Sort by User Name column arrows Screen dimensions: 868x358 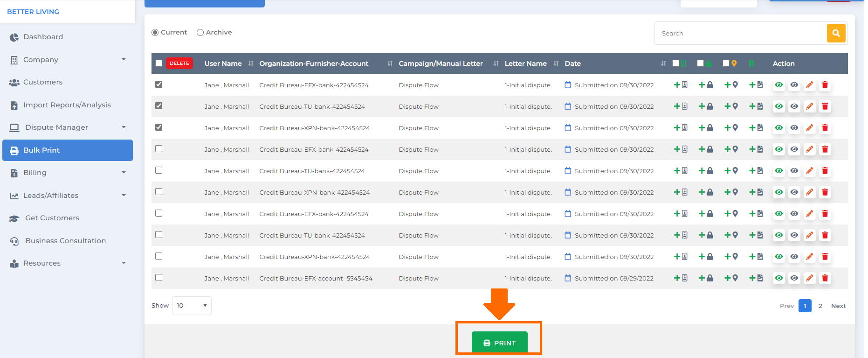251,63
